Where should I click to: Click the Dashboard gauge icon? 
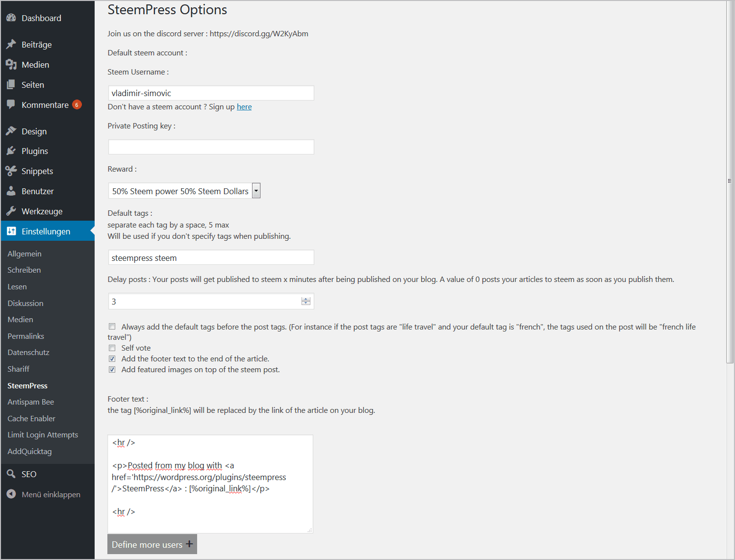(x=11, y=18)
